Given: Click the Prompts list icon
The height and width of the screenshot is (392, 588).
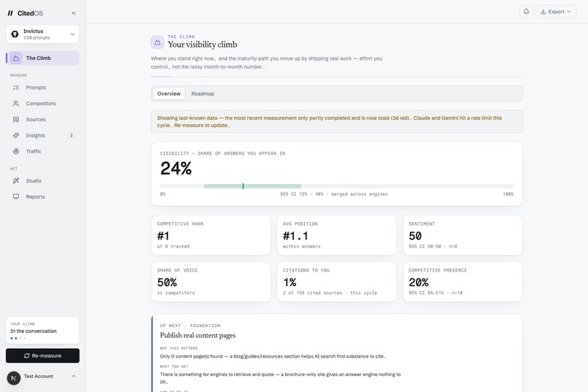Looking at the screenshot, I should click(x=16, y=88).
